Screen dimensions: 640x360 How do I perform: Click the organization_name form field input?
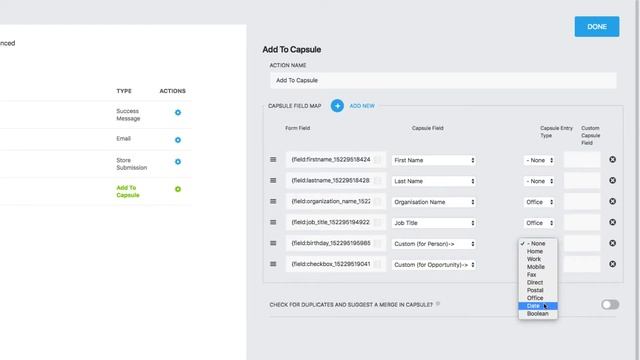click(x=336, y=201)
